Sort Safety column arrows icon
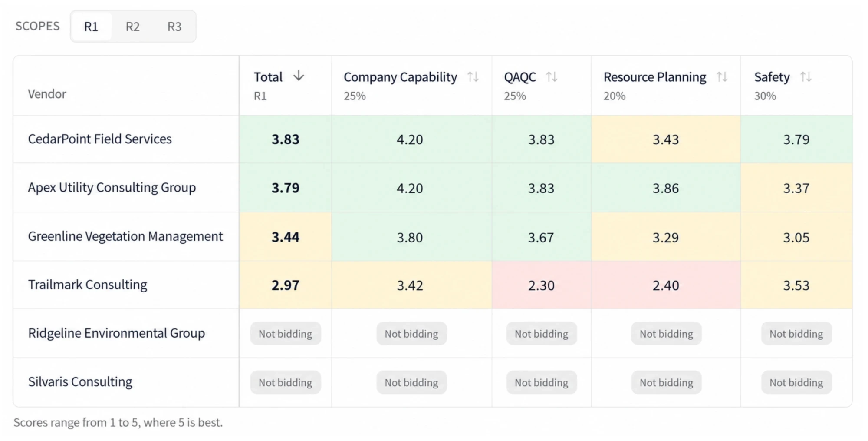868x441 pixels. 806,77
